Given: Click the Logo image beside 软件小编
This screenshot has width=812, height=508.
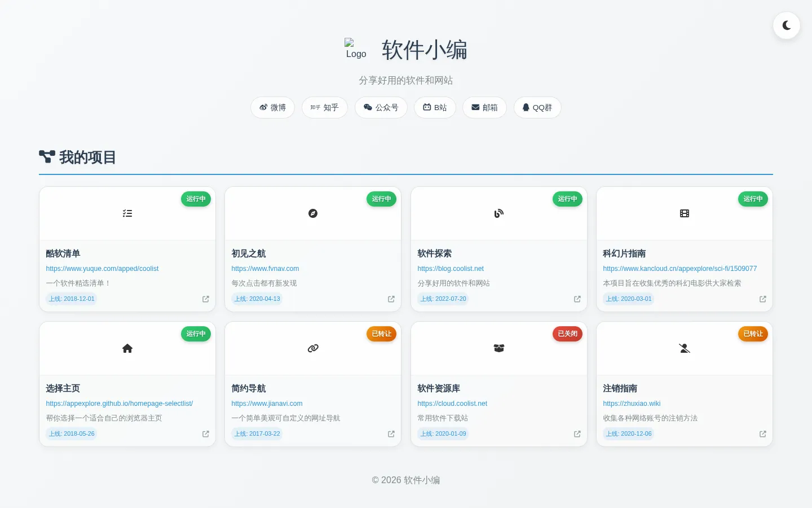Looking at the screenshot, I should 356,49.
